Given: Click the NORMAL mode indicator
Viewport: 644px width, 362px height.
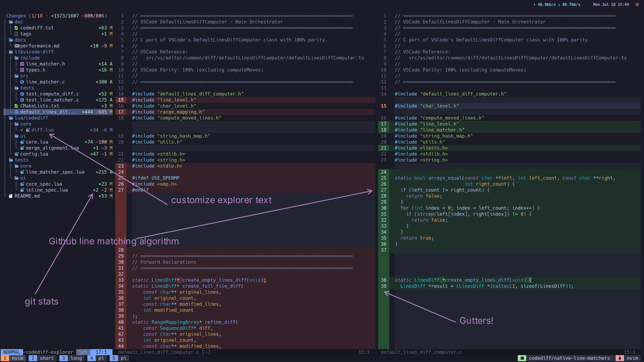Looking at the screenshot, I should tap(12, 352).
